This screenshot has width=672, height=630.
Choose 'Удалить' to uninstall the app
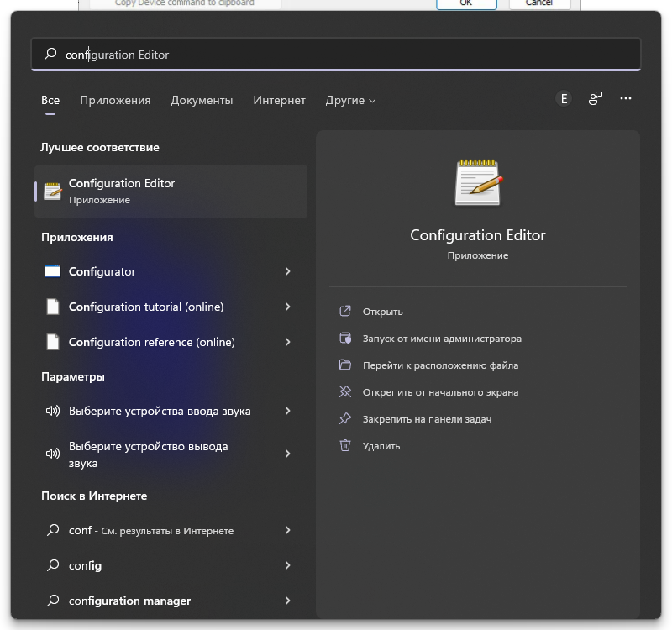click(381, 446)
